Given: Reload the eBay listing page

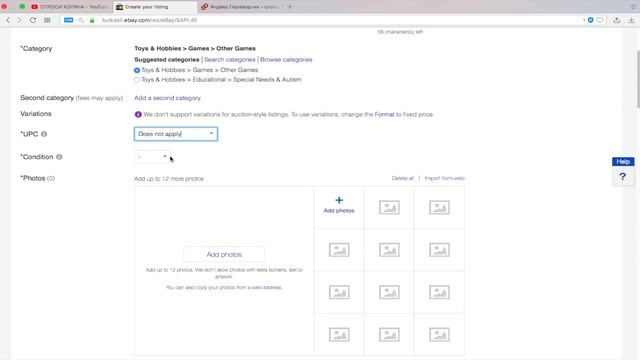Looking at the screenshot, I should [x=33, y=20].
